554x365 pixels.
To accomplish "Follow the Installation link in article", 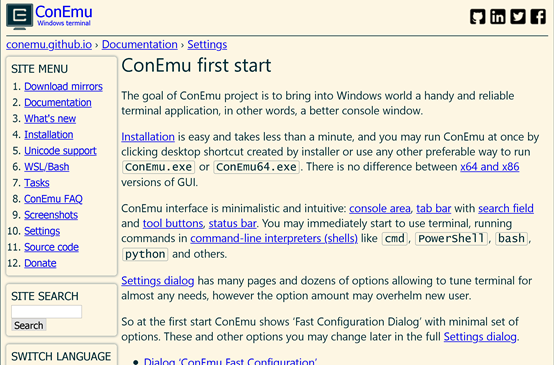I will pyautogui.click(x=148, y=137).
